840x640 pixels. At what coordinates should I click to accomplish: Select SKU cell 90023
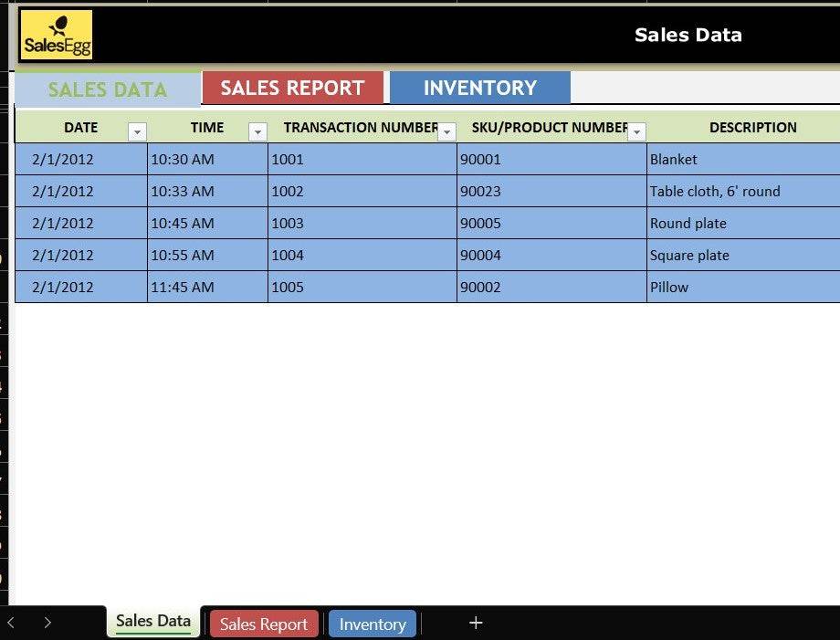click(551, 192)
